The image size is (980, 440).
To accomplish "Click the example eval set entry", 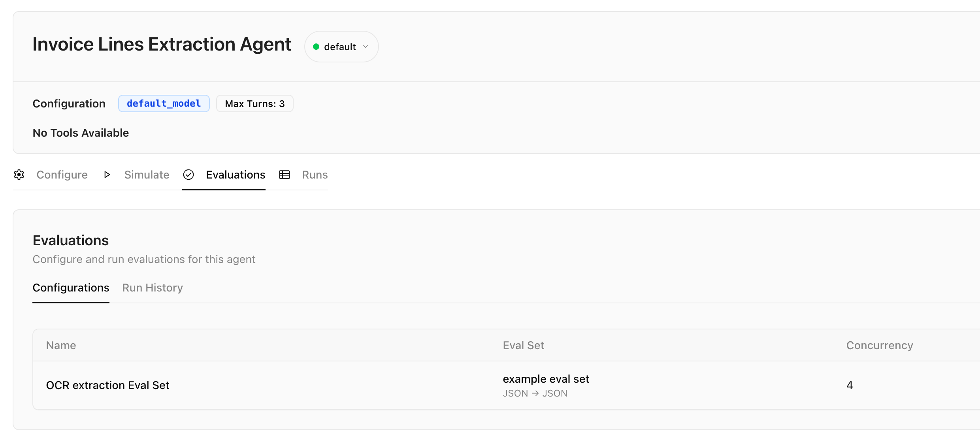I will (546, 379).
